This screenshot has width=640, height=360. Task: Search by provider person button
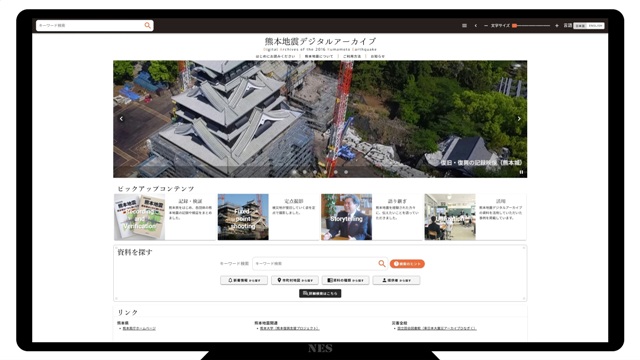click(396, 280)
